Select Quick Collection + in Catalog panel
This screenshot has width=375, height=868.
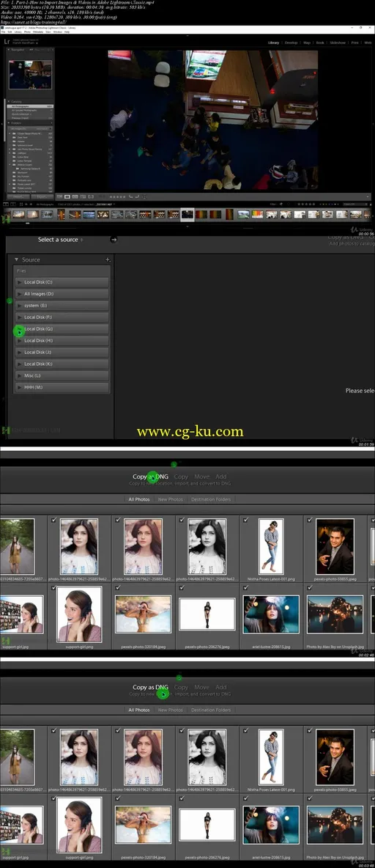31,114
